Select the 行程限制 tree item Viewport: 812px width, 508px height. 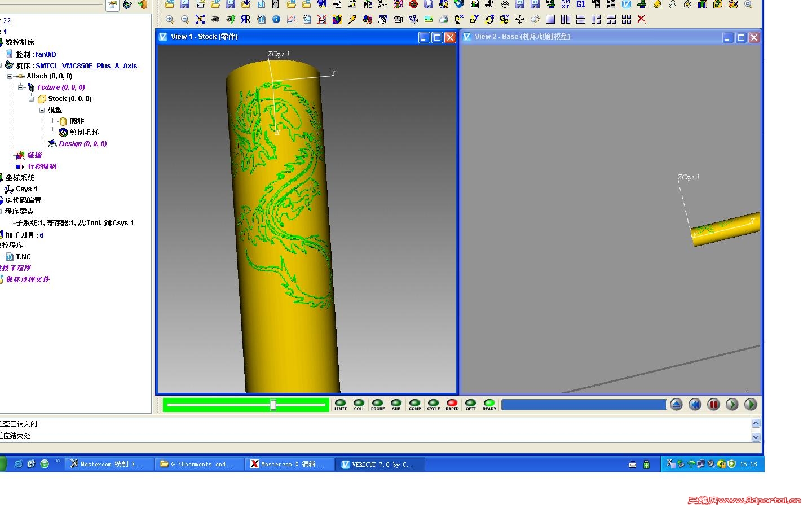point(42,167)
